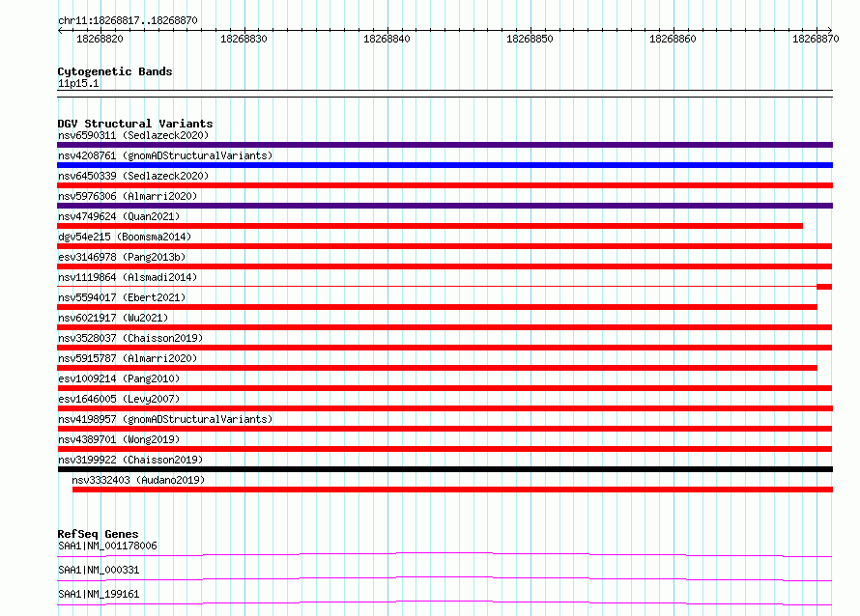This screenshot has width=860, height=616.
Task: Click the purple bar under nsv5976306
Action: click(x=444, y=206)
